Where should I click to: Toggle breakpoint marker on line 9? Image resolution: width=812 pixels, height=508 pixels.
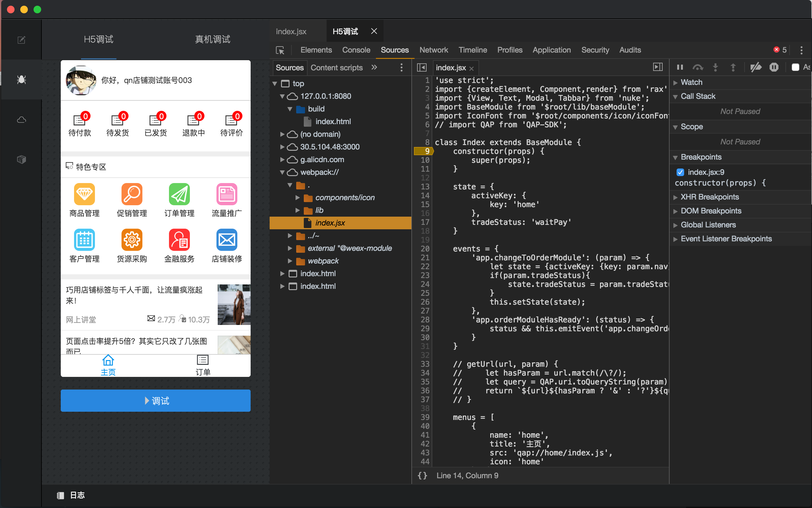click(x=424, y=151)
